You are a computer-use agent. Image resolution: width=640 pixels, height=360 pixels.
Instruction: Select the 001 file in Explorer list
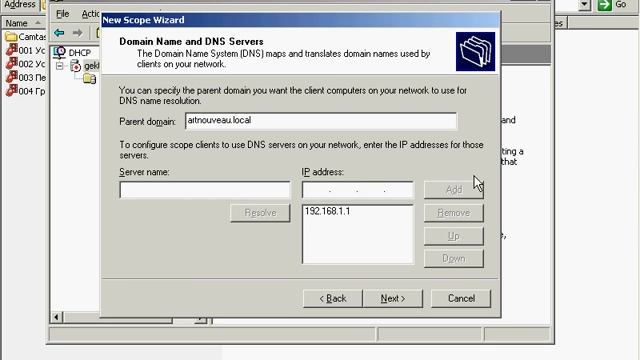(x=25, y=50)
